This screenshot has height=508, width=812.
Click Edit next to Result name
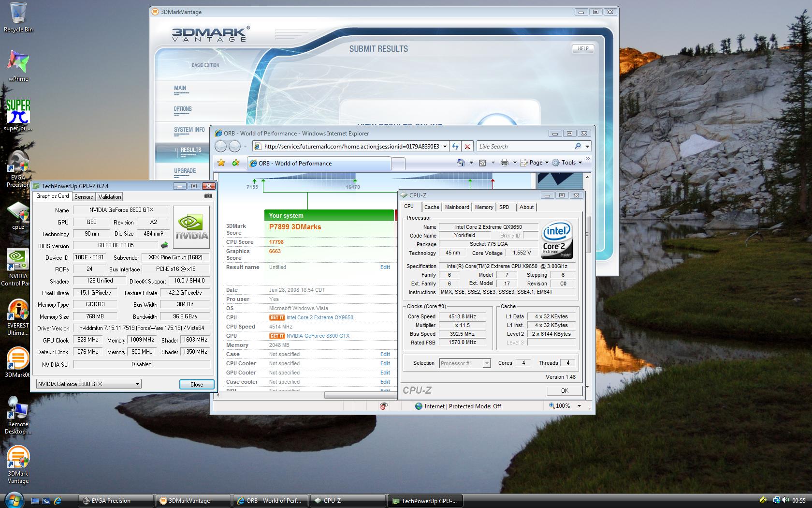point(385,267)
